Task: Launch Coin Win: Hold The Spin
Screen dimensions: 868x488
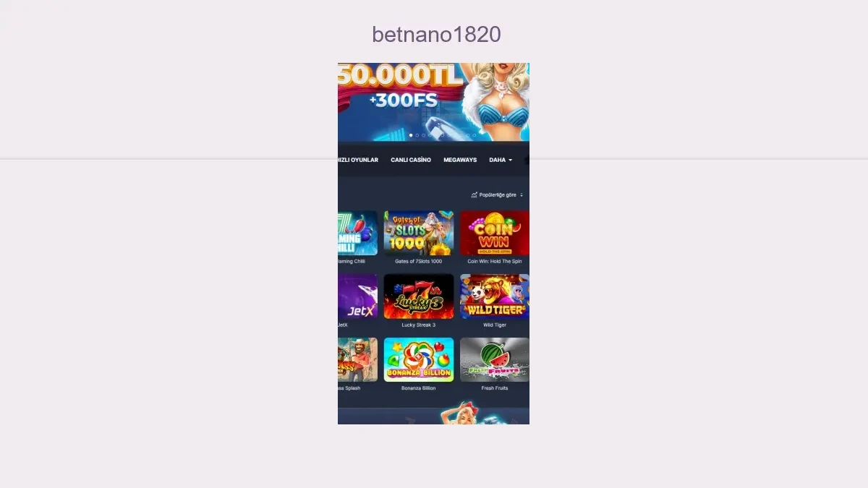Action: pyautogui.click(x=495, y=233)
